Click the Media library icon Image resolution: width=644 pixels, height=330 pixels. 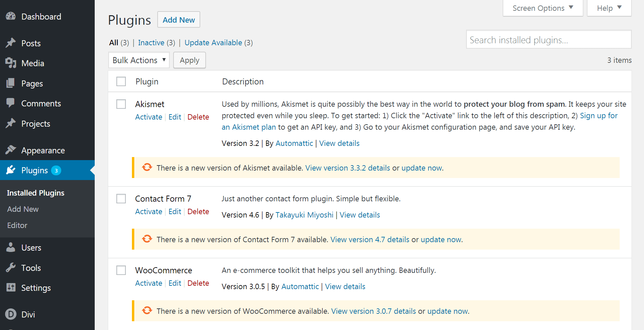coord(11,63)
